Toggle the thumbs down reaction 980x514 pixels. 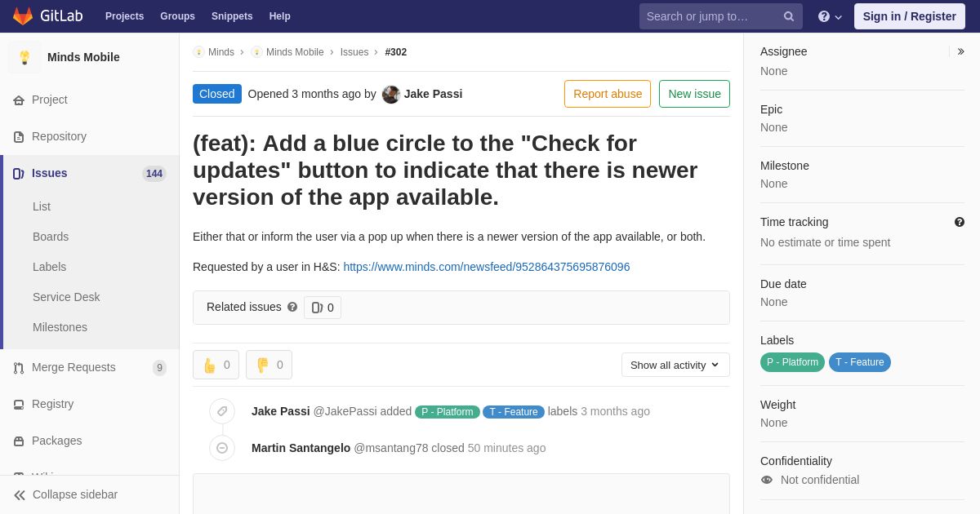[269, 365]
